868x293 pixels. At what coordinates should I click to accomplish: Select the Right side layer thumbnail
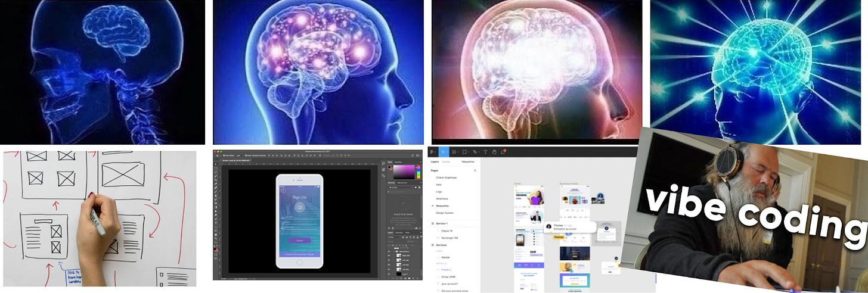399,255
